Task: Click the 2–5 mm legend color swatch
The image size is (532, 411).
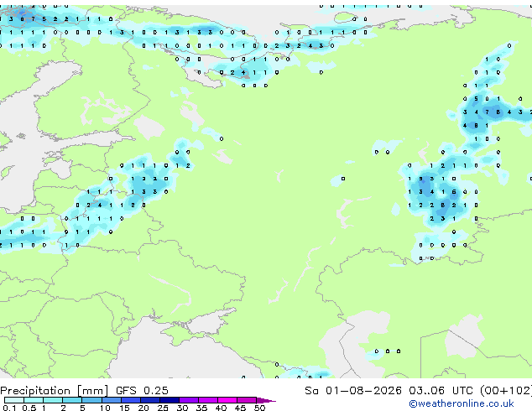Action: pos(72,400)
